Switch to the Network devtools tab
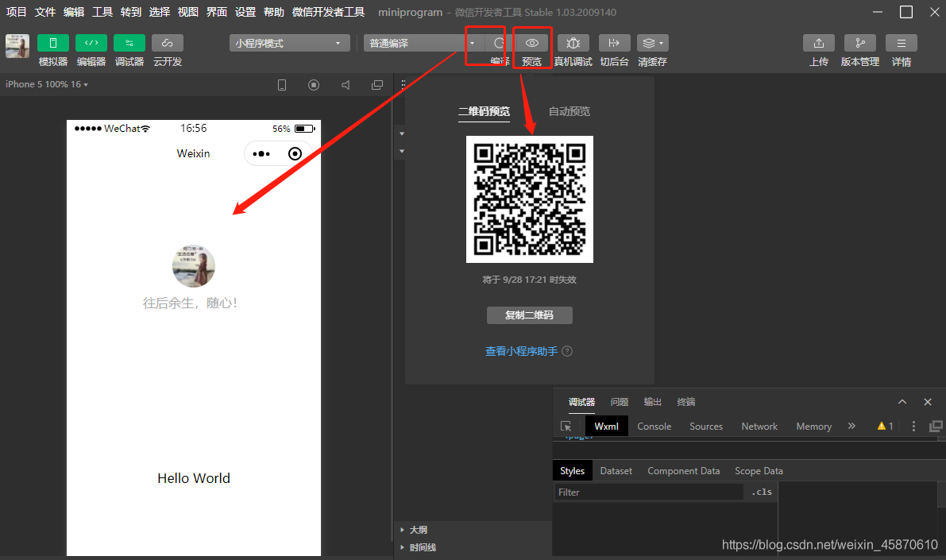The image size is (946, 560). (759, 427)
